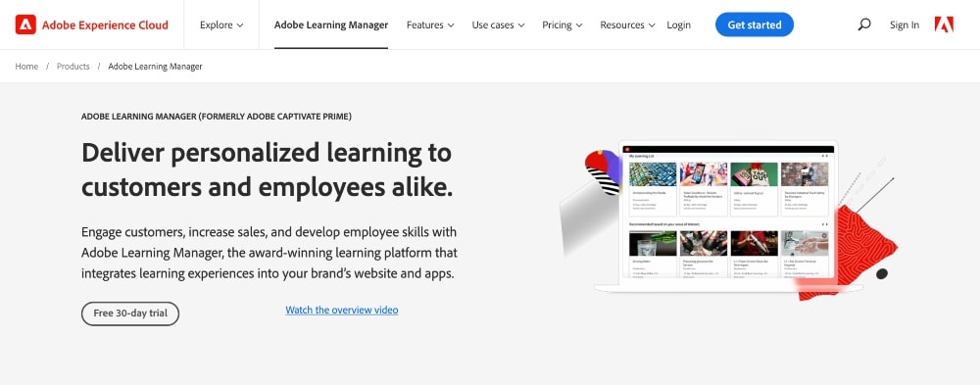
Task: Start the Free 30-day trial
Action: (130, 313)
